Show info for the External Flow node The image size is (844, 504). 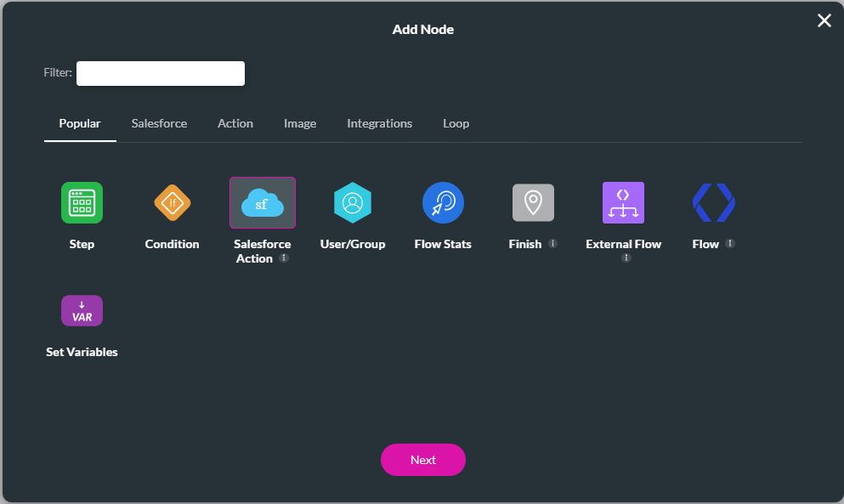point(626,258)
